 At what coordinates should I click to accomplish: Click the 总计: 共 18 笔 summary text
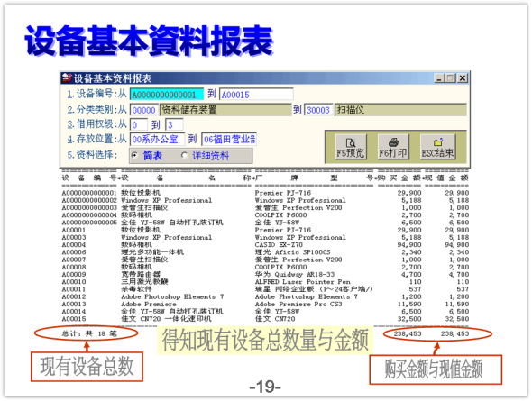coord(89,334)
